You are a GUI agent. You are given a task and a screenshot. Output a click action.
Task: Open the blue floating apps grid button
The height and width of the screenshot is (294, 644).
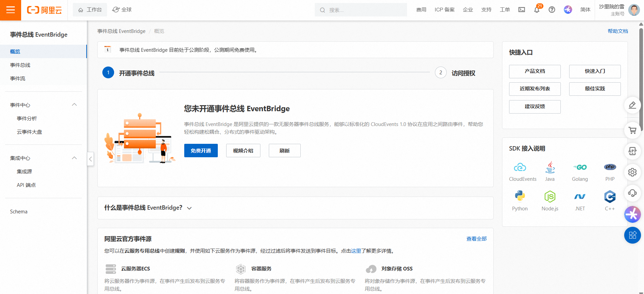tap(632, 235)
